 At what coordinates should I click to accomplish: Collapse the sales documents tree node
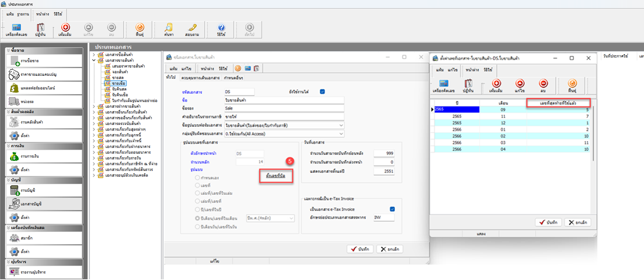click(x=94, y=60)
